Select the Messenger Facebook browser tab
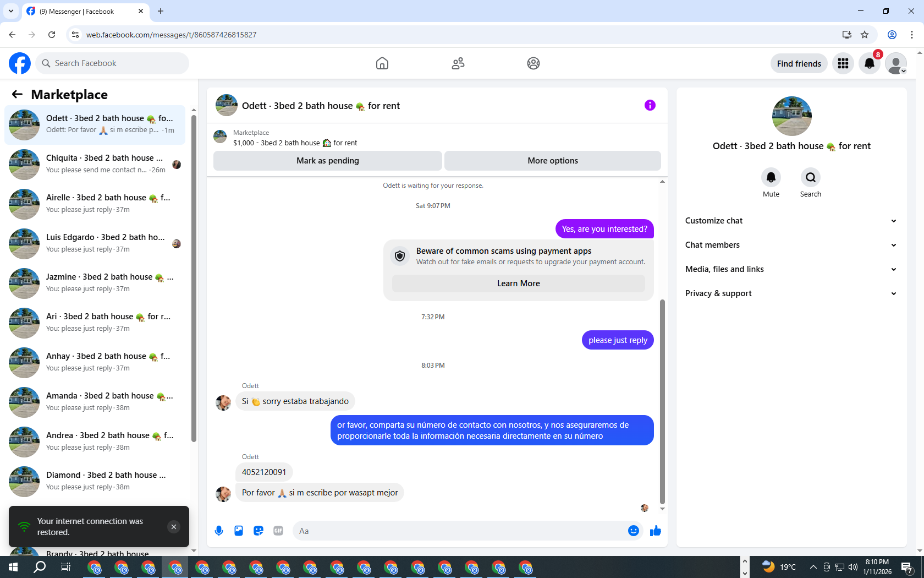The height and width of the screenshot is (578, 924). pos(85,11)
